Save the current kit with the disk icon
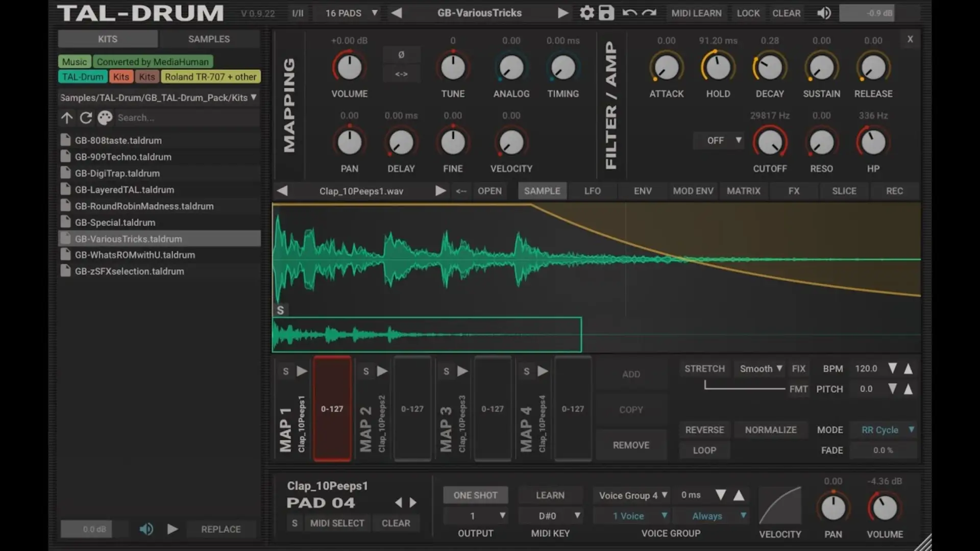Image resolution: width=980 pixels, height=551 pixels. coord(606,13)
